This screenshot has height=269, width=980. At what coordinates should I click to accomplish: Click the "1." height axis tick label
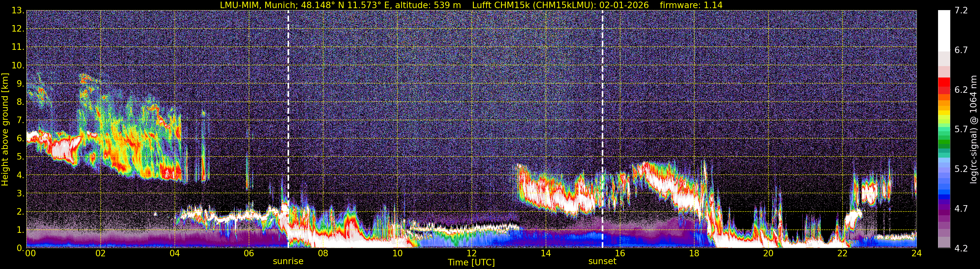click(20, 230)
